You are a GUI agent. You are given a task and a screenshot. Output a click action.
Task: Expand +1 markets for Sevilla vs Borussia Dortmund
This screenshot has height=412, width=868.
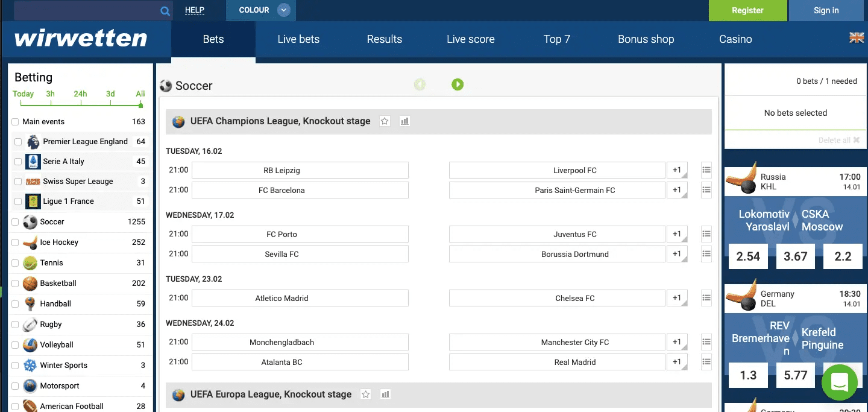677,254
